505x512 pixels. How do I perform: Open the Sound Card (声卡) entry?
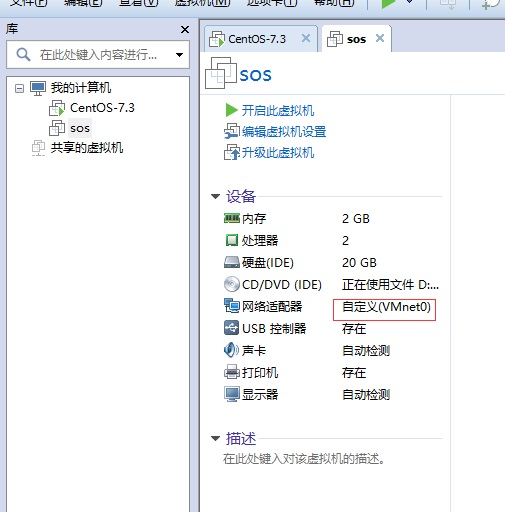(254, 351)
